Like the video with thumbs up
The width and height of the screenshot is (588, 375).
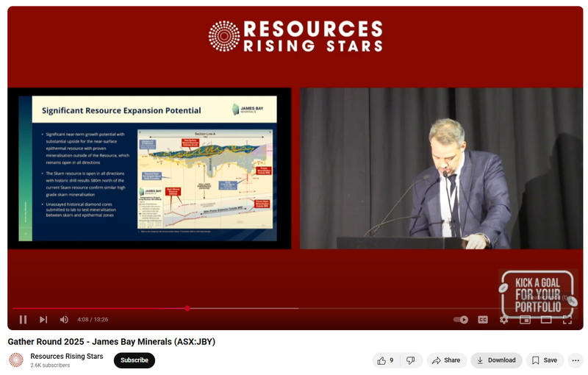[x=387, y=360]
